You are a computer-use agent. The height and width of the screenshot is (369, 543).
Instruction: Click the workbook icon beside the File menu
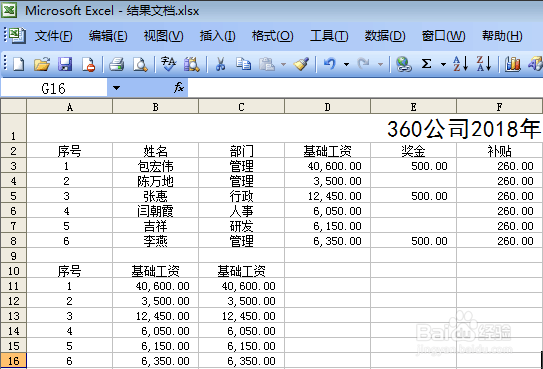[16, 35]
